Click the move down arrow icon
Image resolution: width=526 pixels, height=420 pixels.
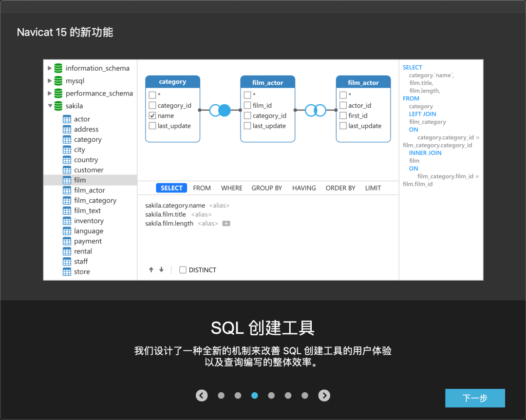coord(161,269)
